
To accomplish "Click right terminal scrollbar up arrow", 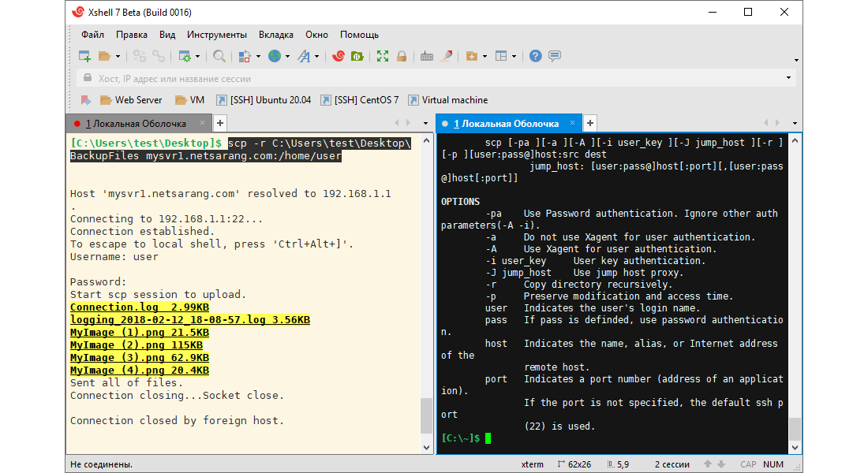I will (795, 140).
